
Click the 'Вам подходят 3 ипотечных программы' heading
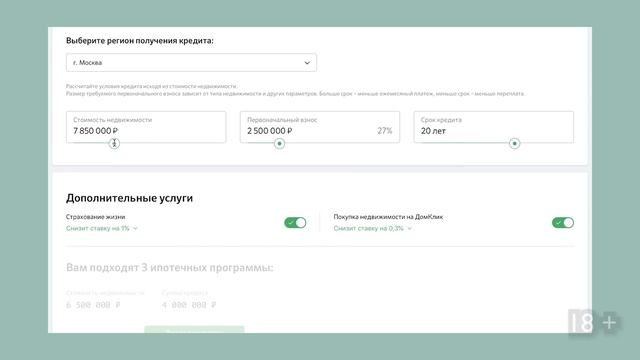click(x=169, y=268)
